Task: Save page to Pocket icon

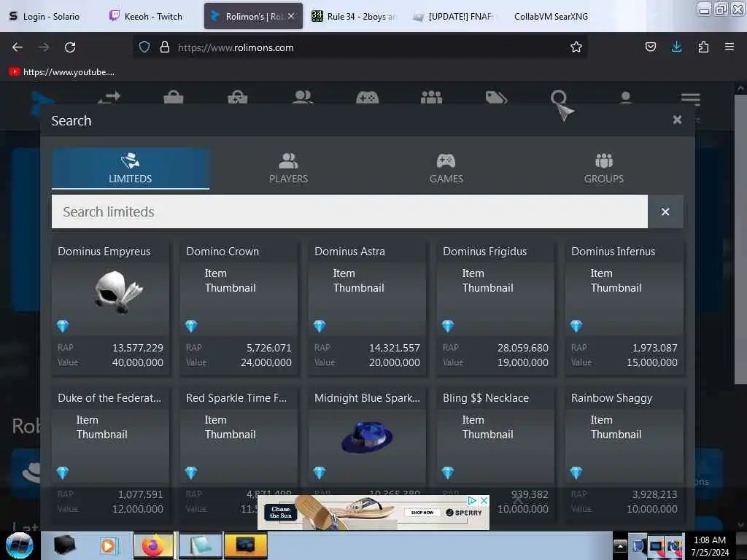Action: pos(650,47)
